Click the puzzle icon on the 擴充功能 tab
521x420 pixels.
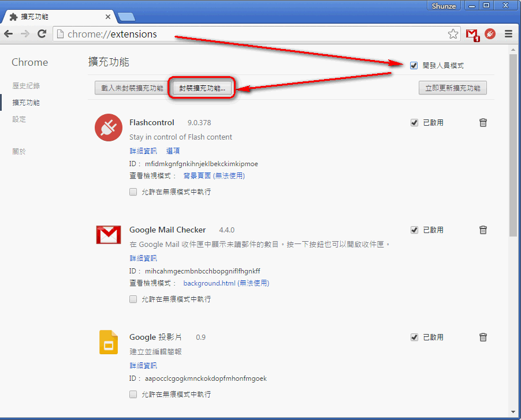pyautogui.click(x=13, y=17)
